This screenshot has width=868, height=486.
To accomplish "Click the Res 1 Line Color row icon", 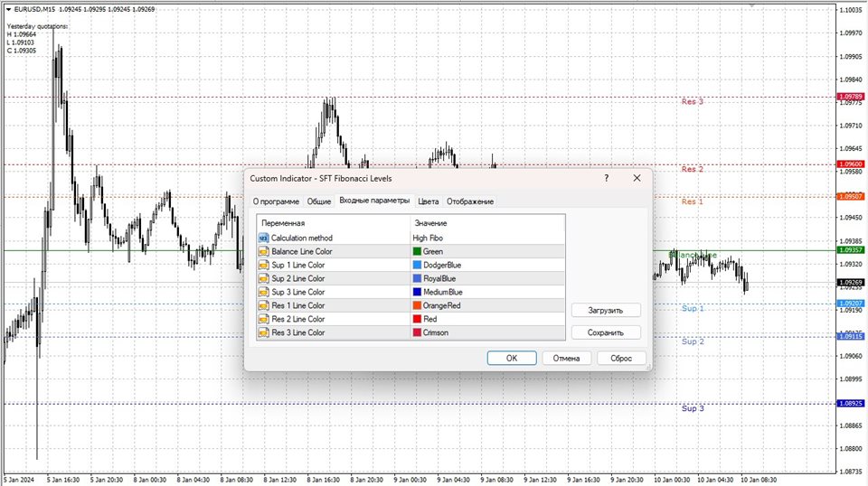I will point(263,305).
